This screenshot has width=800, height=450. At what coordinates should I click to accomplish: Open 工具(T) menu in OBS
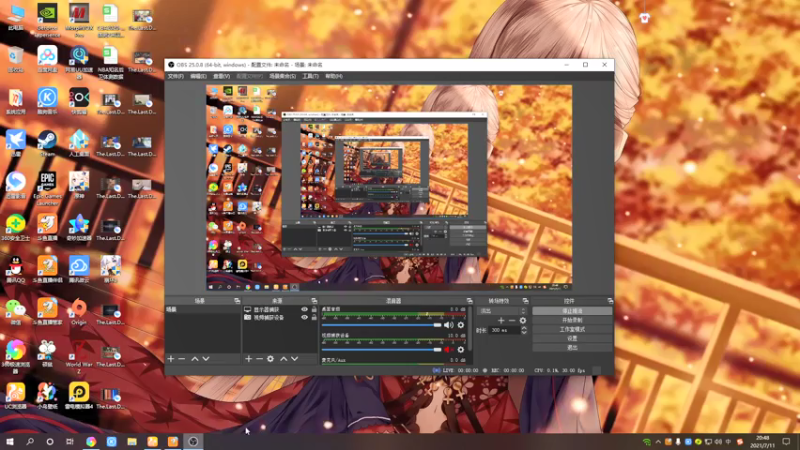click(x=310, y=76)
